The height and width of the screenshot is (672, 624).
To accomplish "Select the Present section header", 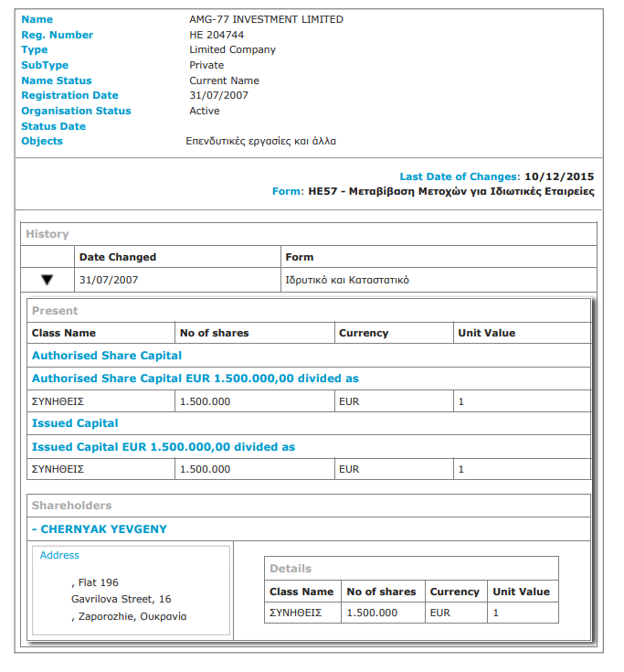I will click(x=55, y=311).
